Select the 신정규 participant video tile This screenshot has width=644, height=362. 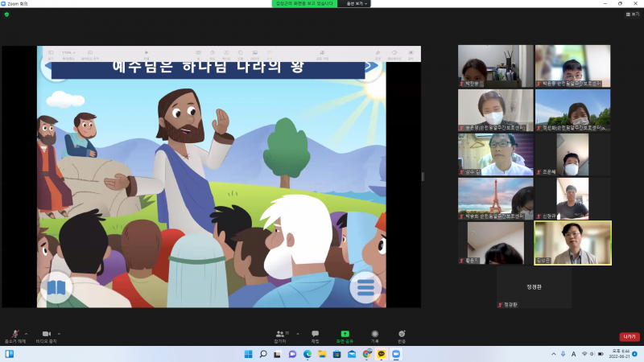[572, 199]
